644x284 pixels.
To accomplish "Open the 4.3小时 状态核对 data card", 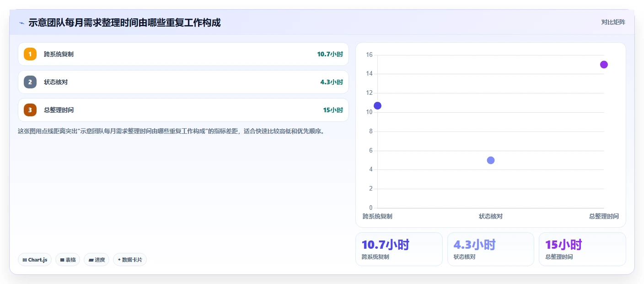I will point(491,249).
